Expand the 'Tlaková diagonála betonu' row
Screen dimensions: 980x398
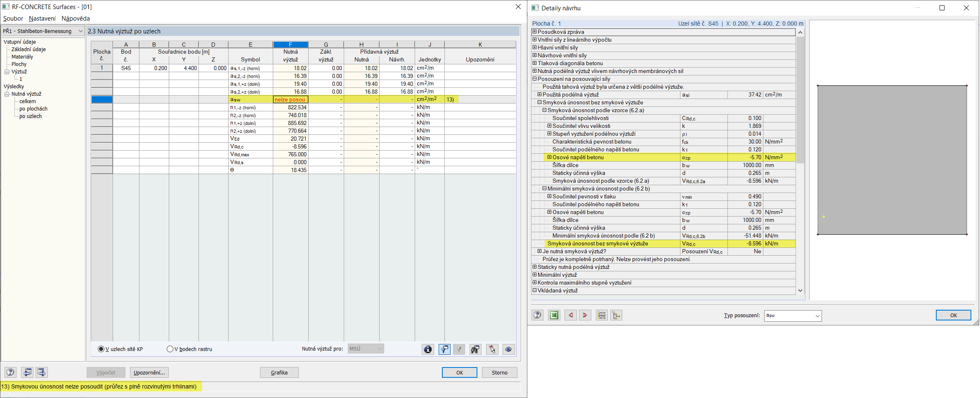point(534,63)
